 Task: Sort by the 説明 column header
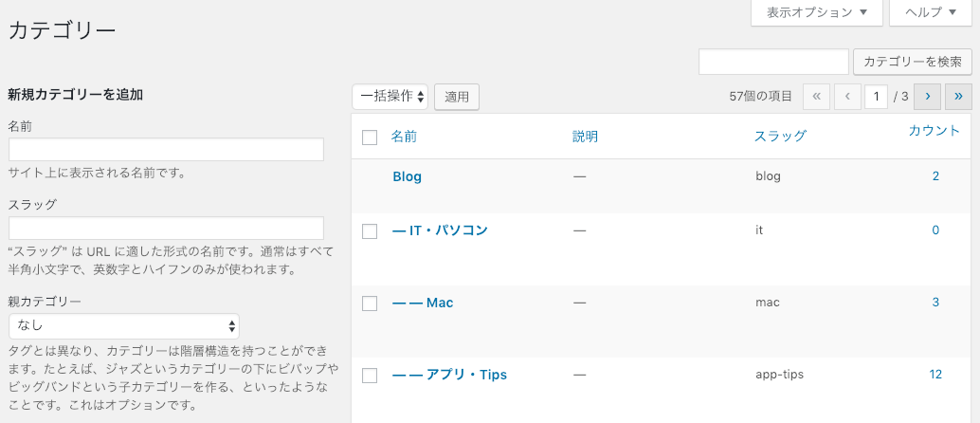coord(585,137)
